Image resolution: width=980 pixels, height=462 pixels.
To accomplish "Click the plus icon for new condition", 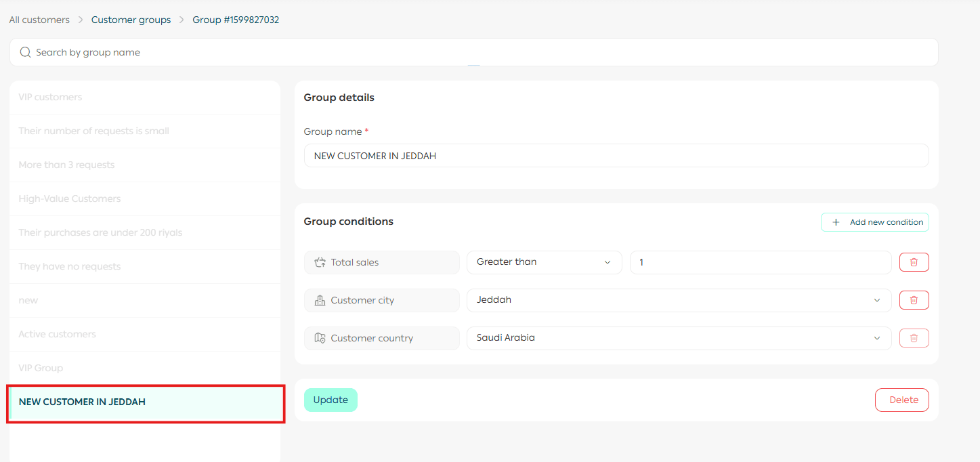I will (x=836, y=222).
